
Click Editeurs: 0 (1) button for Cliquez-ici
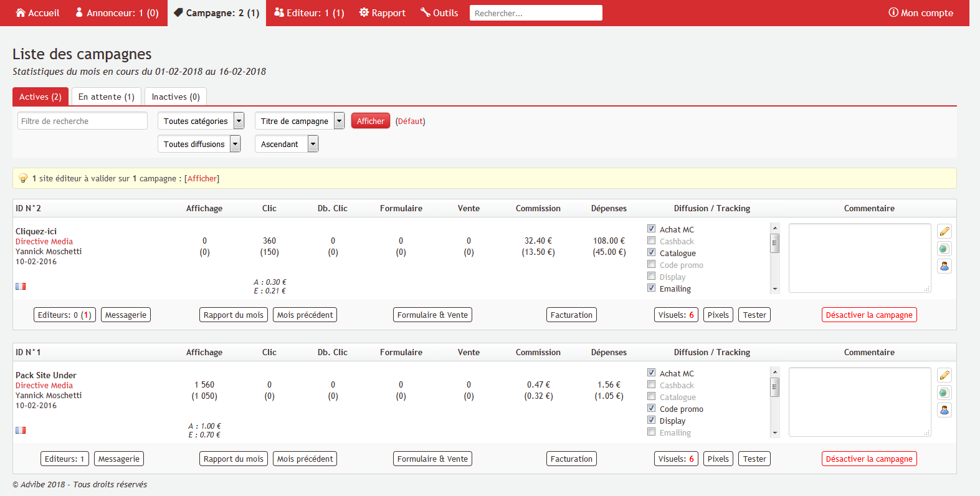tap(65, 315)
